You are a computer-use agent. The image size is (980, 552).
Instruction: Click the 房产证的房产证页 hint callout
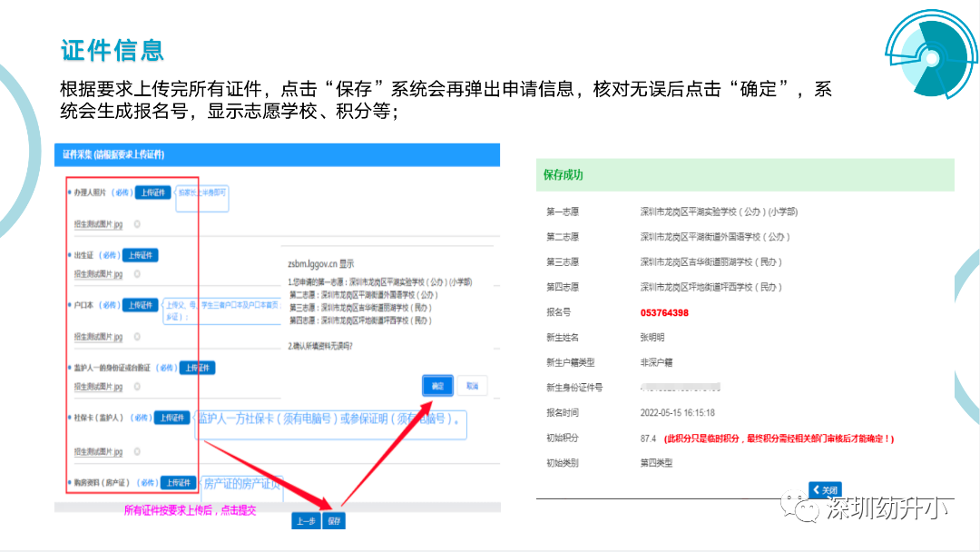(x=240, y=488)
